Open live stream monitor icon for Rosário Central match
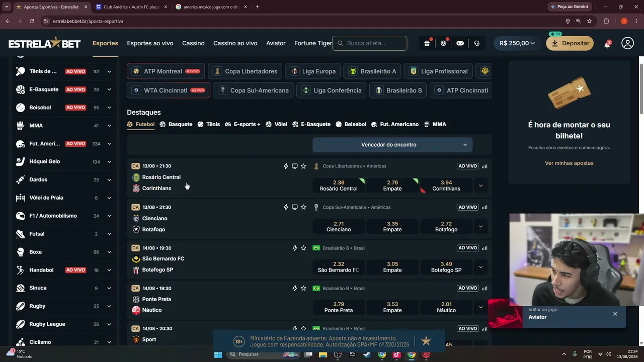This screenshot has height=362, width=644. pyautogui.click(x=295, y=166)
